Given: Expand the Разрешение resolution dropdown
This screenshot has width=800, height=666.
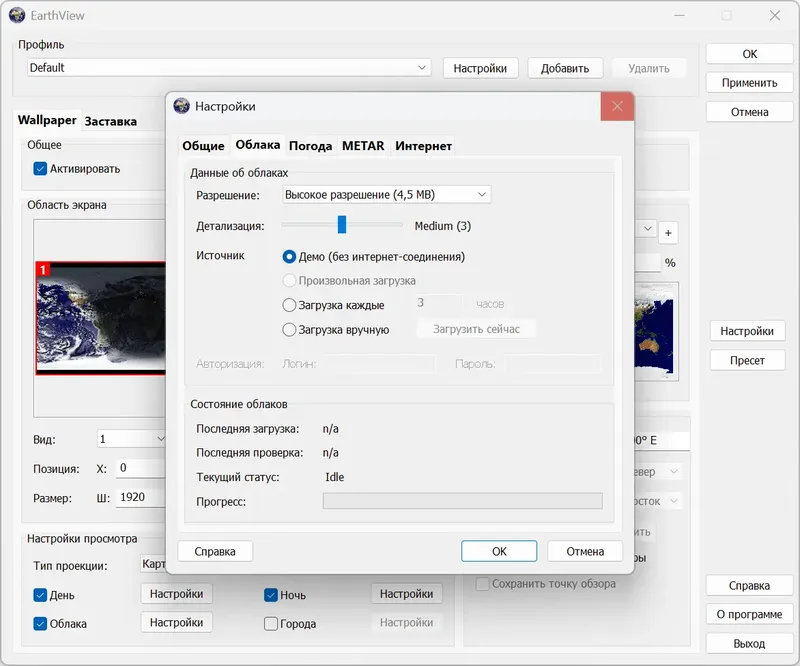Looking at the screenshot, I should 386,194.
